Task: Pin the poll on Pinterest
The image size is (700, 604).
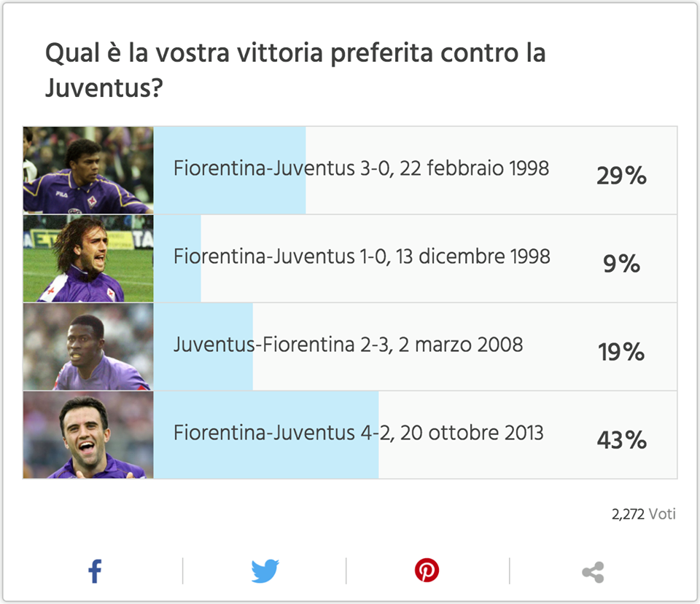Action: coord(427,571)
